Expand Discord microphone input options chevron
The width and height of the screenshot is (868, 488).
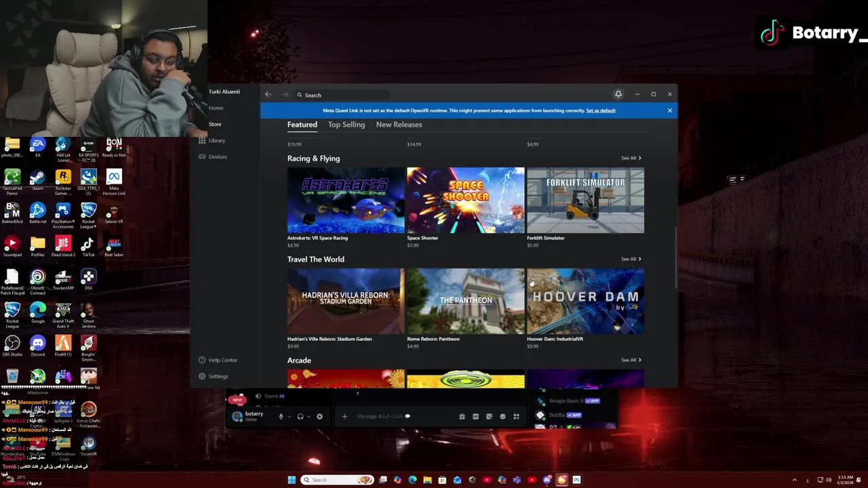[x=290, y=417]
